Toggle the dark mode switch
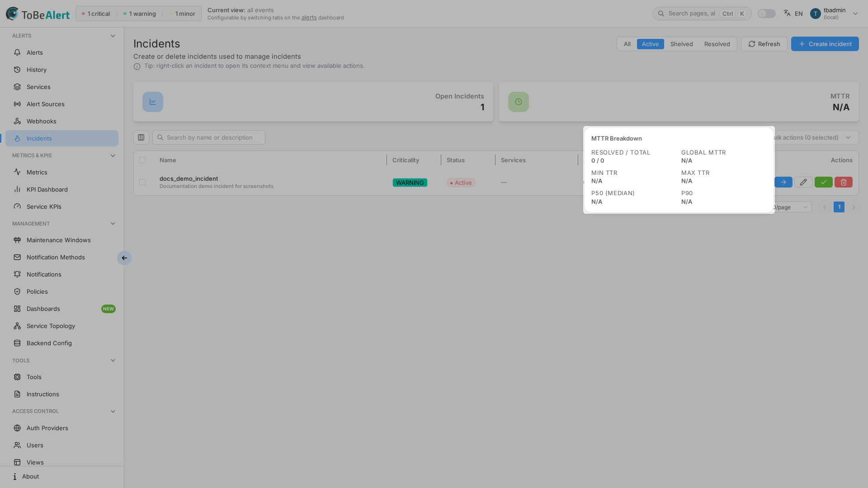This screenshot has width=868, height=488. click(x=767, y=14)
